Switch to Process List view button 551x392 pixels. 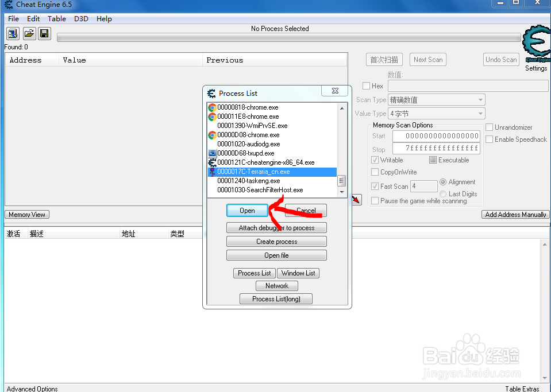[255, 273]
